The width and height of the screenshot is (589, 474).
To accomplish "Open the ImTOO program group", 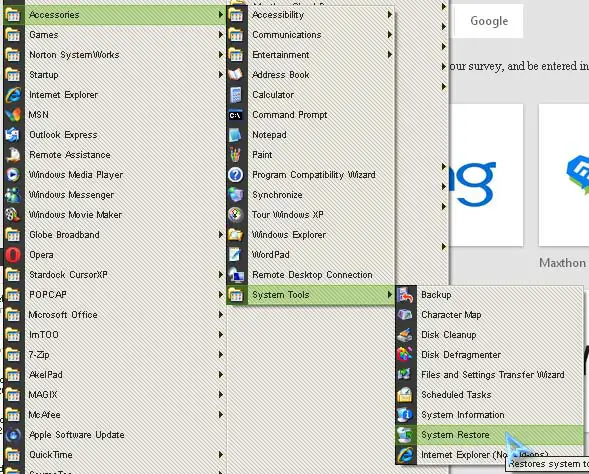I will 115,335.
